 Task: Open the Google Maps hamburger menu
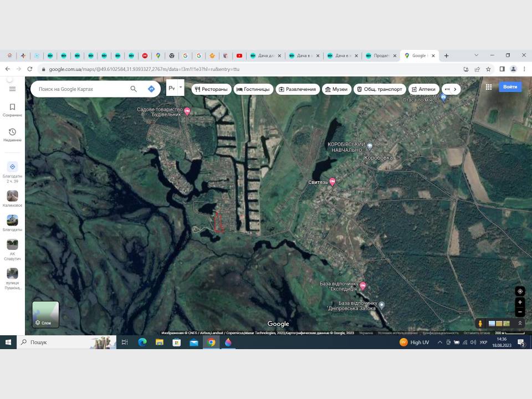[x=13, y=89]
